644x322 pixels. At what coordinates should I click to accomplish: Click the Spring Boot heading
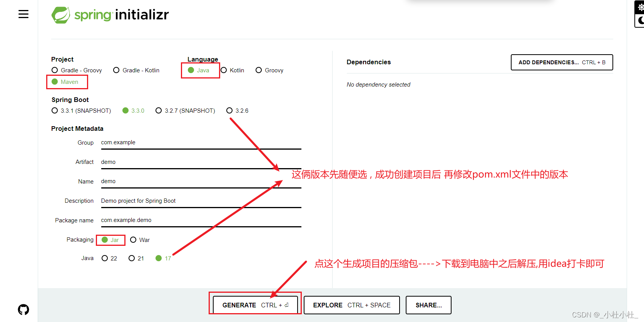[70, 100]
